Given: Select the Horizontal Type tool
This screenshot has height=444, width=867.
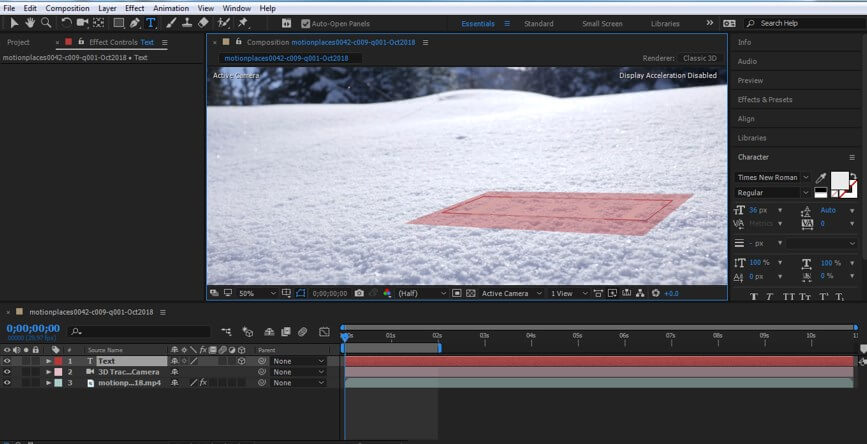Looking at the screenshot, I should pos(151,22).
